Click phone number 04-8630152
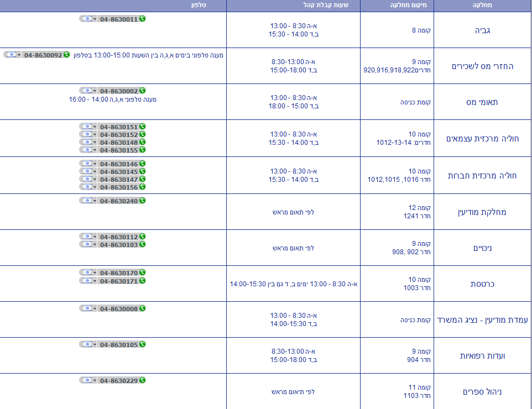The image size is (532, 409). click(x=118, y=134)
